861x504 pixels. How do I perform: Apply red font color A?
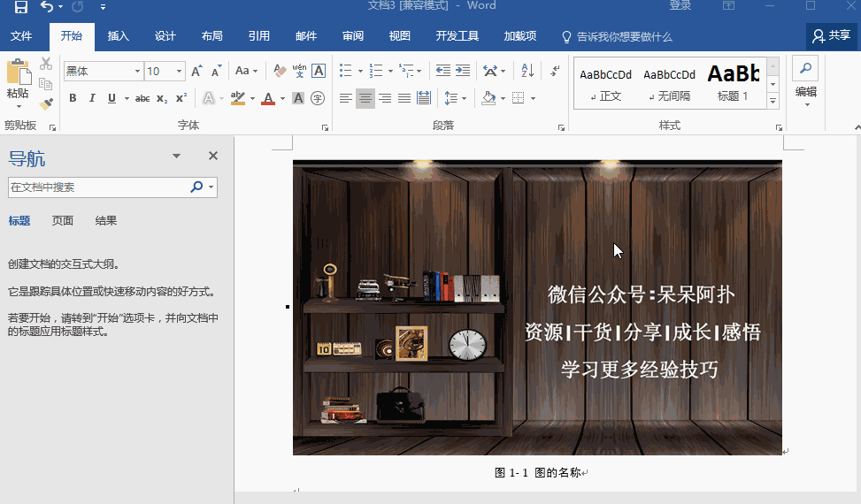(268, 99)
